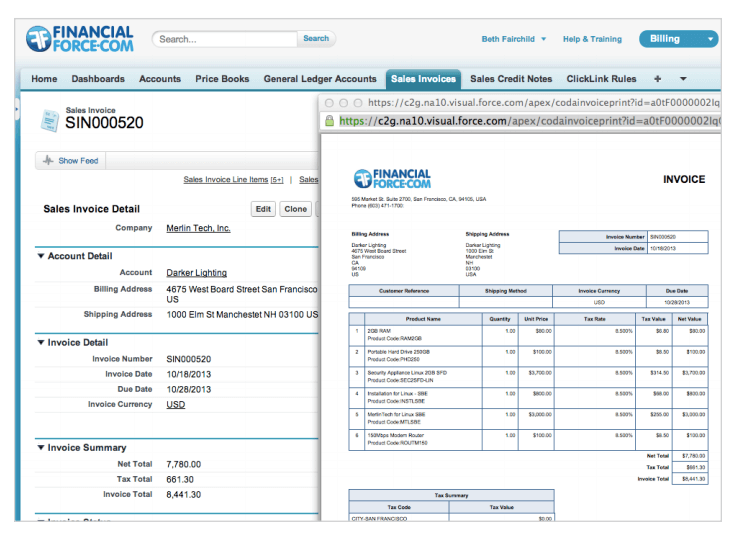
Task: Open Sales Invoice Line Items related list link
Action: pos(233,180)
